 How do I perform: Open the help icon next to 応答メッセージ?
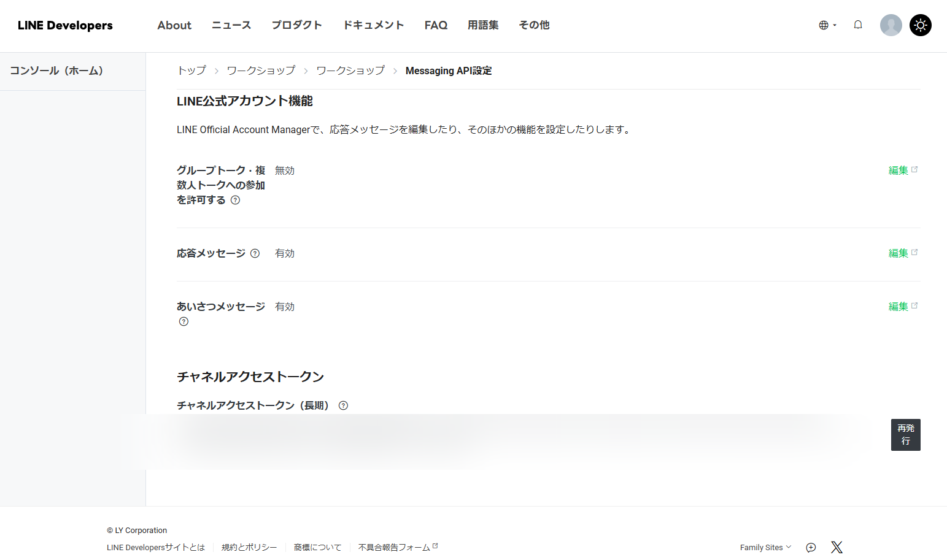(x=255, y=253)
